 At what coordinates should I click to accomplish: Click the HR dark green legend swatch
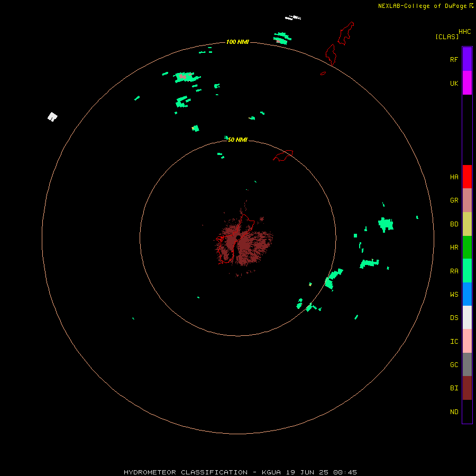467,248
